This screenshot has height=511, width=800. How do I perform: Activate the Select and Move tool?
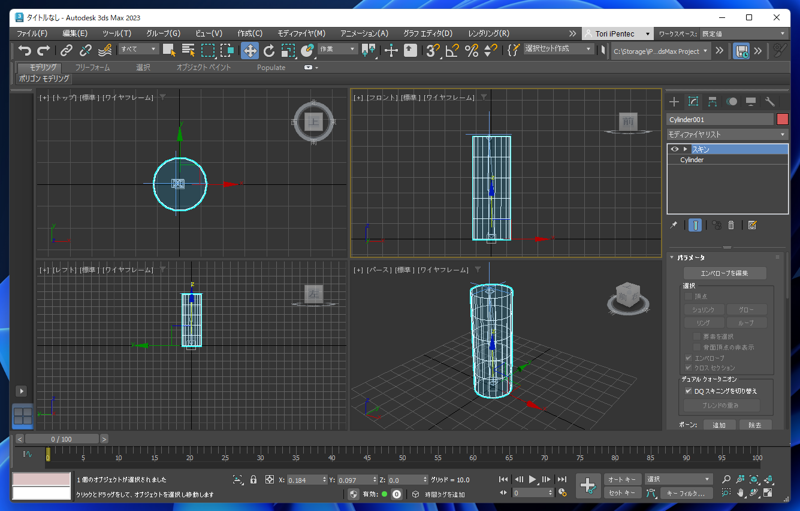tap(249, 50)
